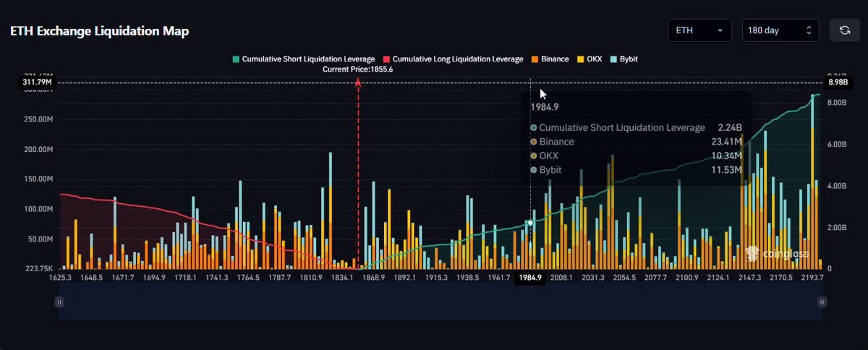Click the x-axis label 2054.5
868x350 pixels.
[624, 278]
